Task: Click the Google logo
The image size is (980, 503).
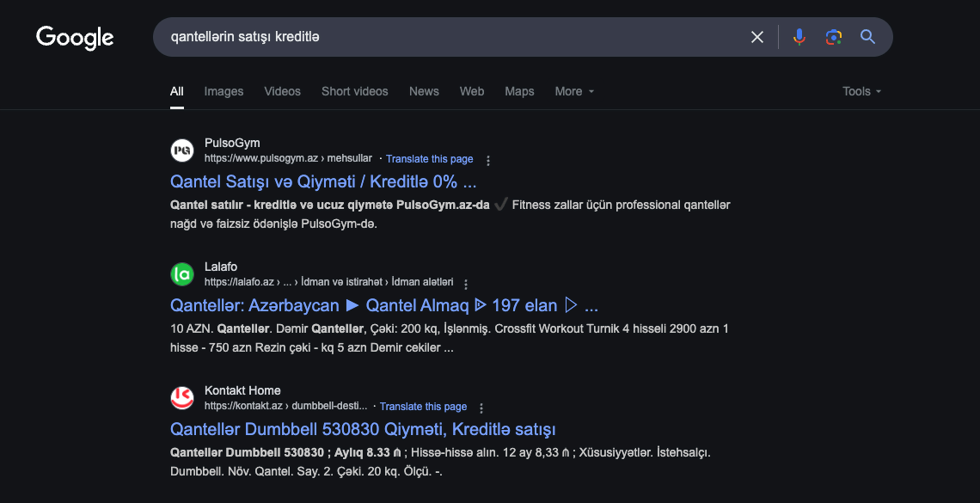Action: coord(75,38)
